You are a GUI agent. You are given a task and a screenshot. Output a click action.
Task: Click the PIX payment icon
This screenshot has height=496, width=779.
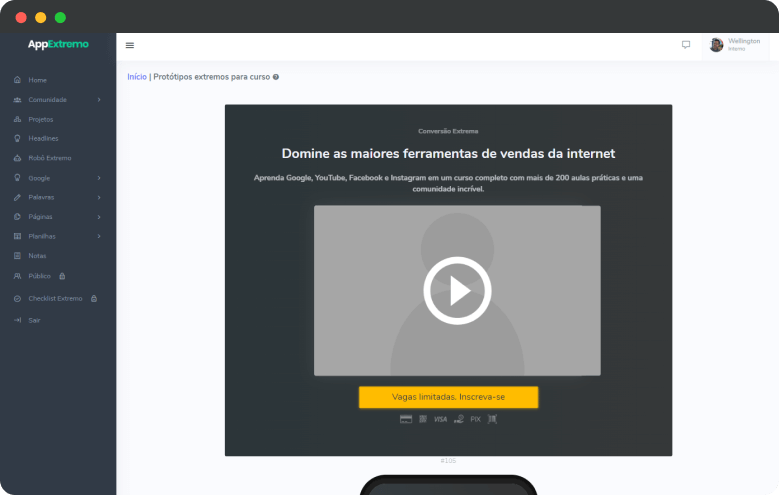click(x=475, y=419)
